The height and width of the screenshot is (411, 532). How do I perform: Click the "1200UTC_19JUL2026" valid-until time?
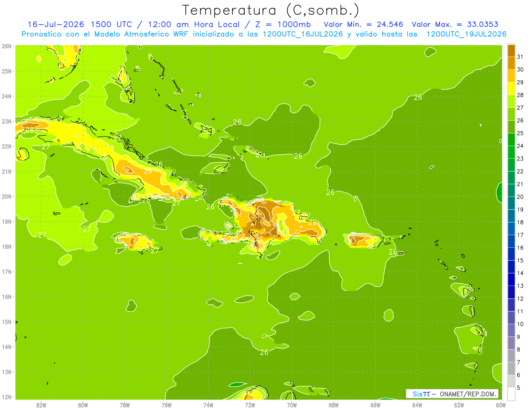coord(466,34)
